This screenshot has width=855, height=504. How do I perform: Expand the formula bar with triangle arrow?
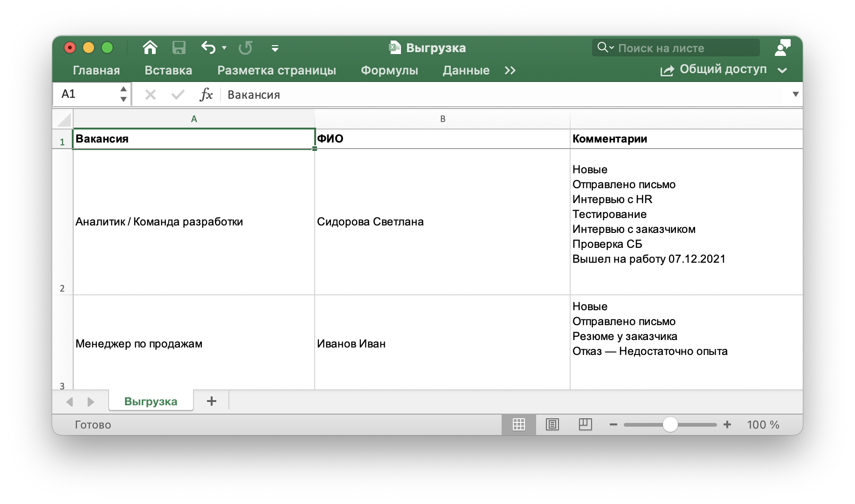coord(795,94)
